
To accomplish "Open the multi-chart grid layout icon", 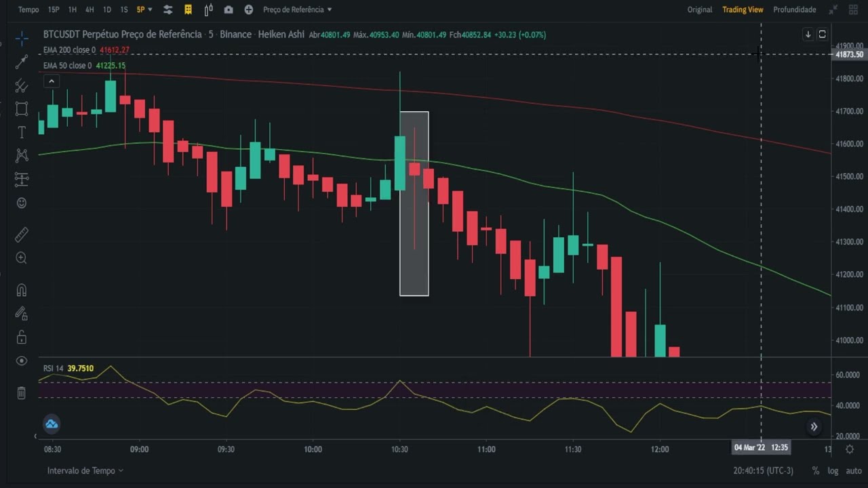I will [853, 9].
